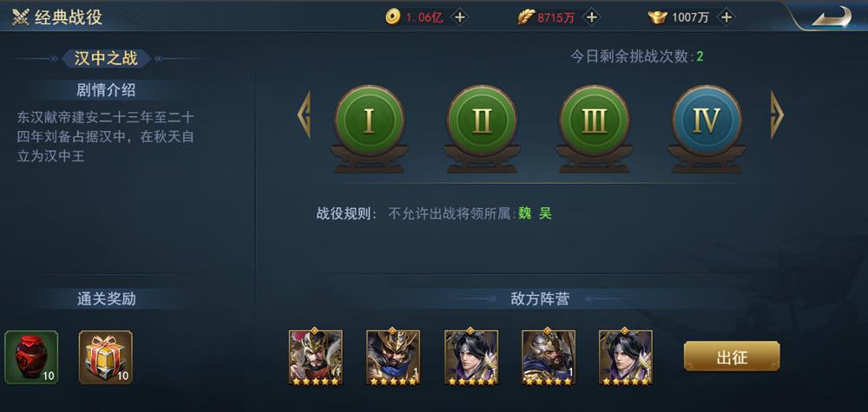View the fourth enemy helmeted general portrait
The width and height of the screenshot is (868, 412).
pyautogui.click(x=549, y=357)
